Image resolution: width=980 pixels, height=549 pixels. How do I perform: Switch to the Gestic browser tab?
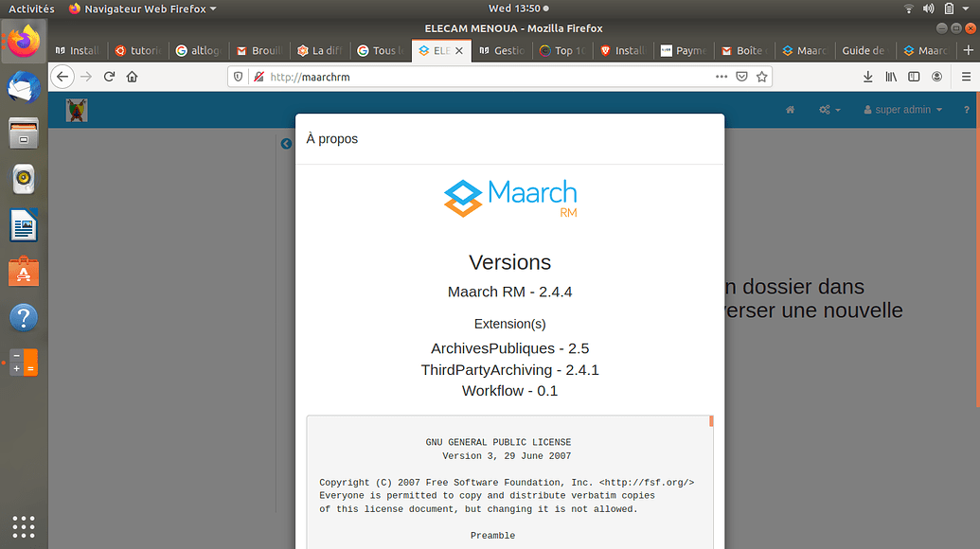[500, 50]
